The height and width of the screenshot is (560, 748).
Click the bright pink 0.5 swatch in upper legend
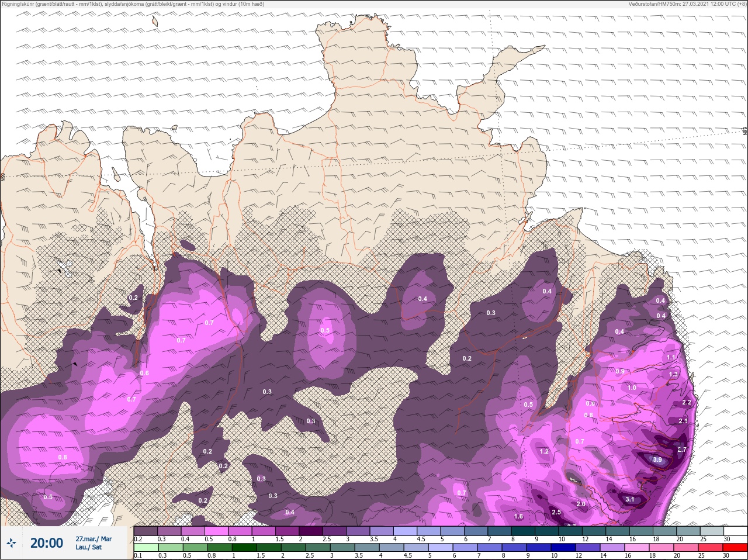(216, 531)
